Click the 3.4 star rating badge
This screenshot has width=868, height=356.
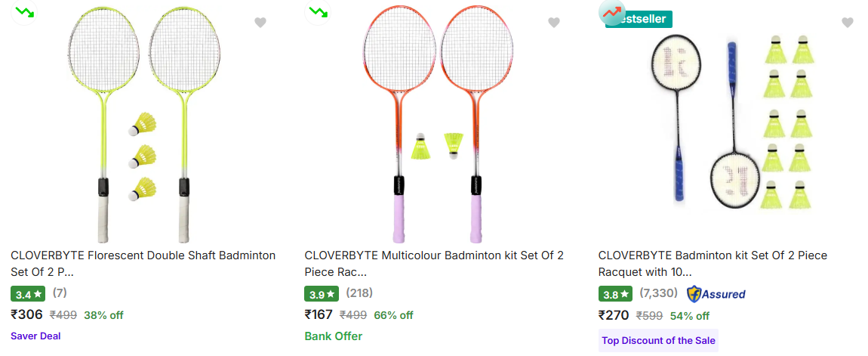[28, 294]
